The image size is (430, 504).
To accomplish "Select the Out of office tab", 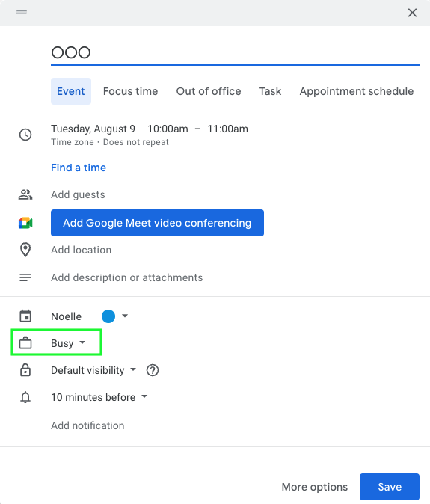I will click(209, 91).
